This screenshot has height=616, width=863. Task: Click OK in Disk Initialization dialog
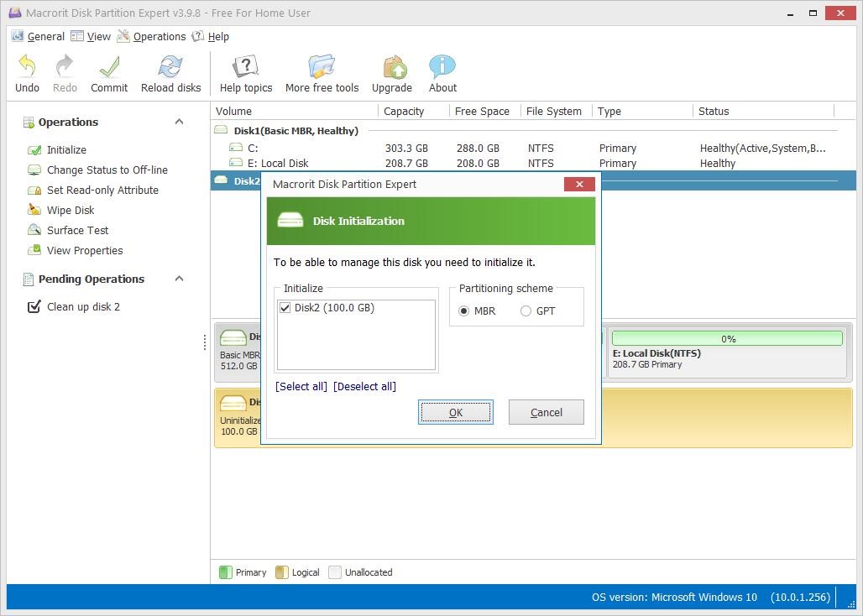pos(456,413)
